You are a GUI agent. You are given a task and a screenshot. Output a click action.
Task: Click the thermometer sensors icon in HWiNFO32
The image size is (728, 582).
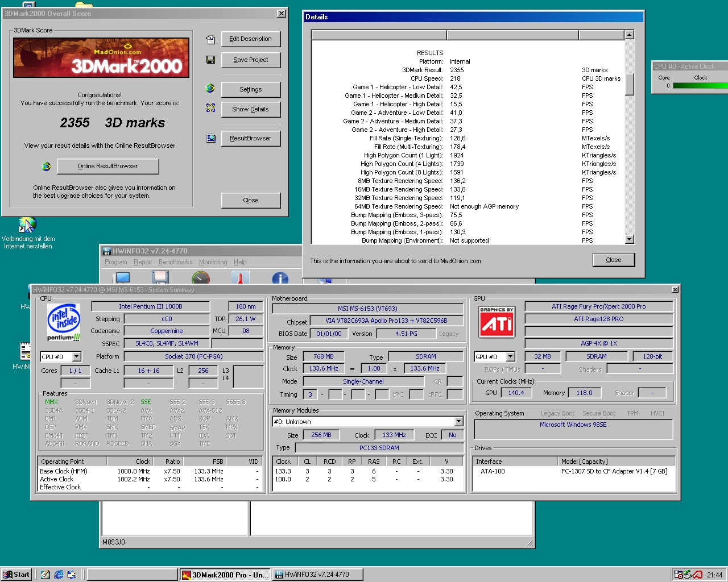coord(240,277)
